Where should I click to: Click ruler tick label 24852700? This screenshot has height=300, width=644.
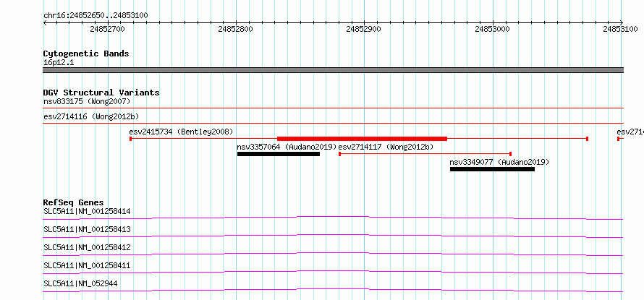[x=108, y=29]
